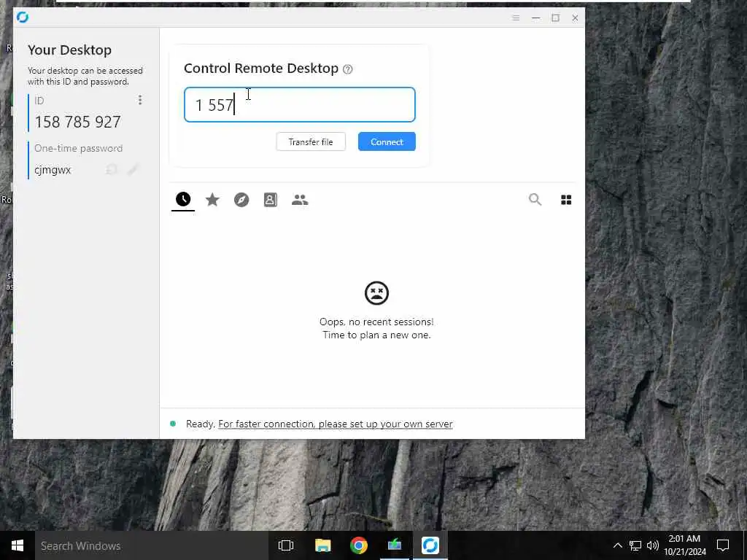Click the Transfer file button
Screen dimensions: 747x560
(311, 142)
